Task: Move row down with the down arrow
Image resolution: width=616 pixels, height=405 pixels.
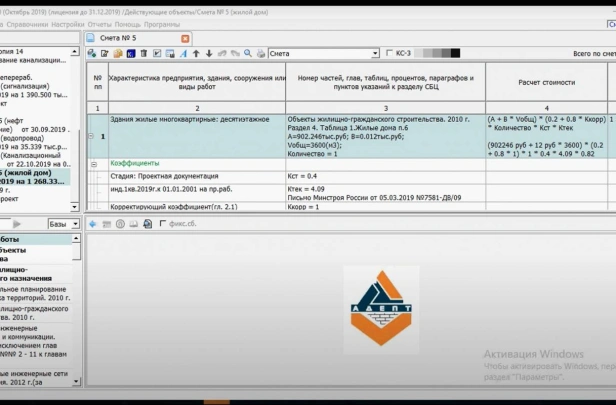Action: pyautogui.click(x=209, y=53)
